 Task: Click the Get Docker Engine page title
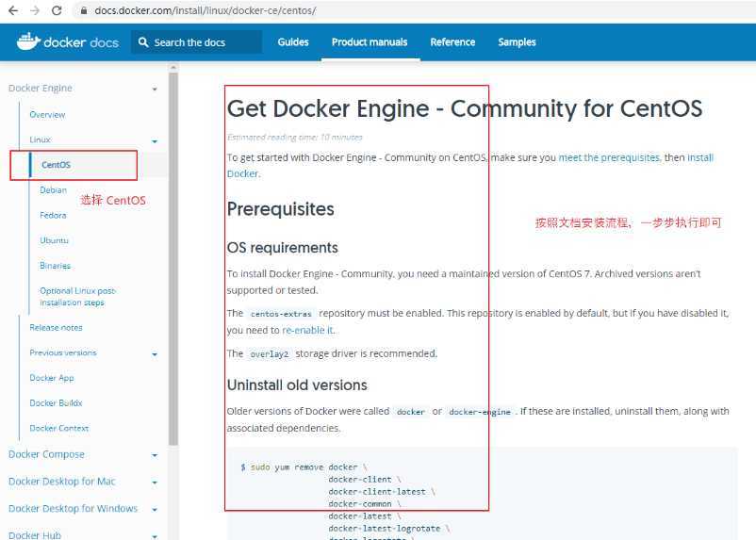[465, 108]
